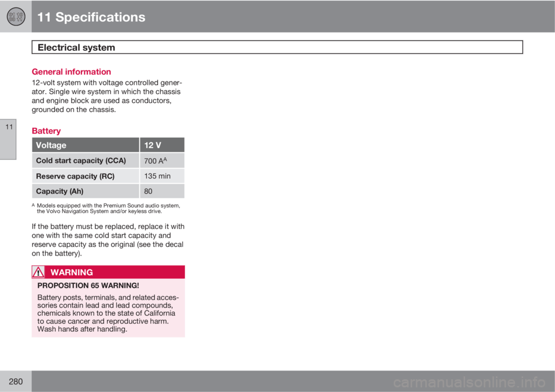This screenshot has width=555, height=392.
Task: Click the warning triangle icon
Action: tap(39, 272)
